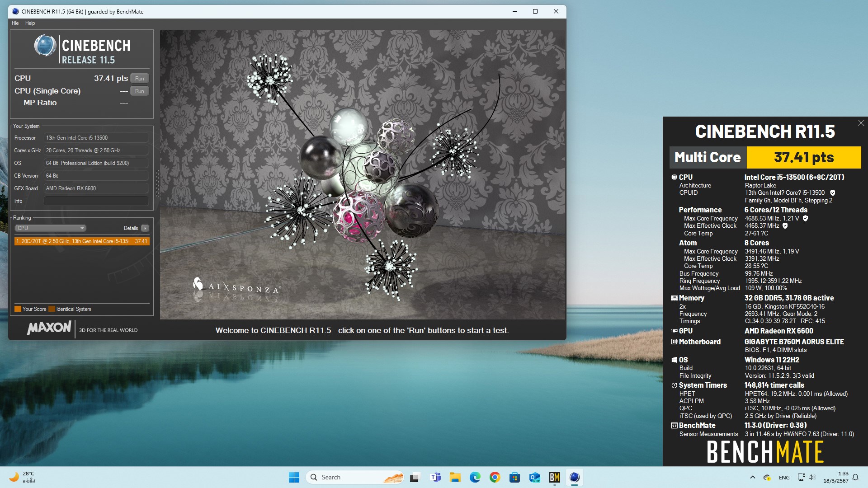This screenshot has width=868, height=488.
Task: Click the GFX Board field AMD Radeon RX 6600
Action: pos(96,188)
